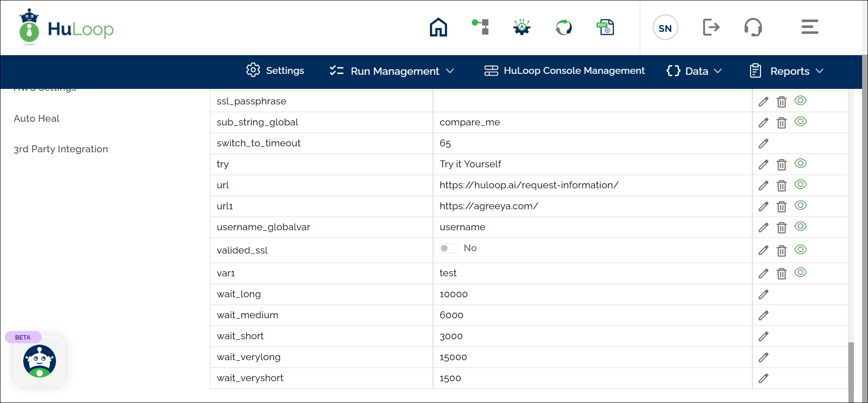
Task: Open HuLoop Console Management
Action: 564,71
